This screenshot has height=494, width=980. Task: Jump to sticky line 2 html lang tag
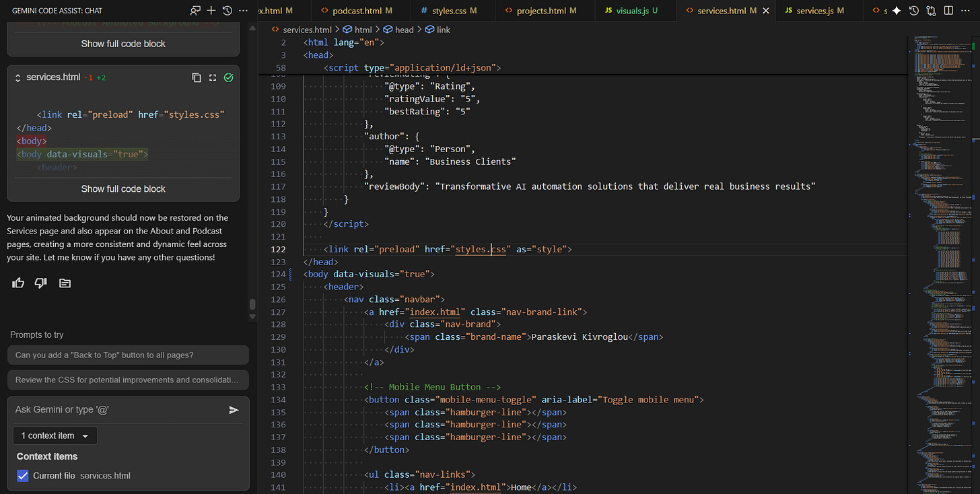click(343, 42)
